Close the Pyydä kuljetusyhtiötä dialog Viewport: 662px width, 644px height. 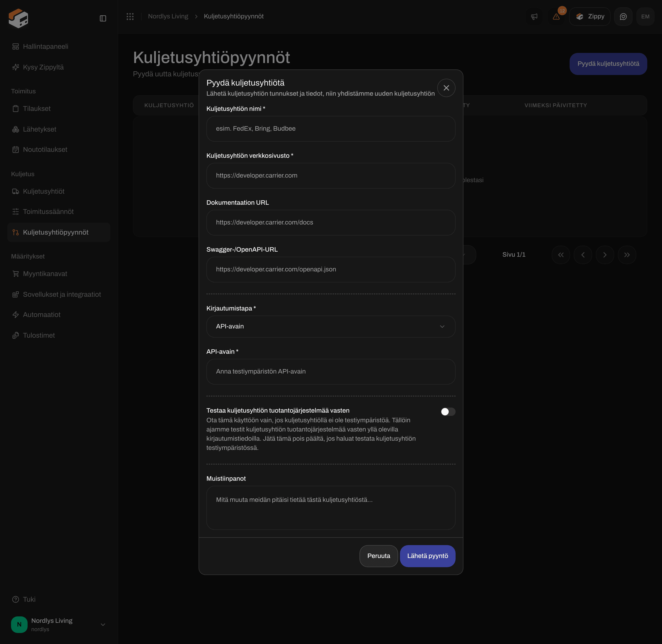click(446, 88)
